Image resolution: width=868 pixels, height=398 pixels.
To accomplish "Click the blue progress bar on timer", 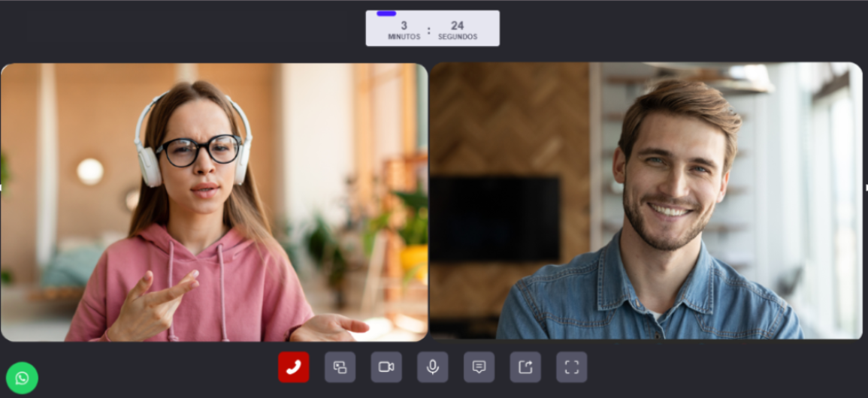I will (x=386, y=14).
